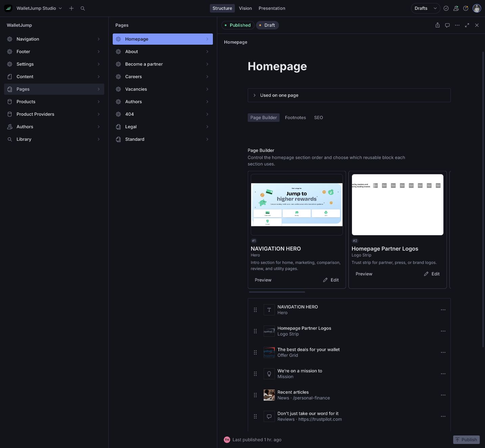Click drag handle of We're on a mission row
Image resolution: width=485 pixels, height=448 pixels.
[x=255, y=374]
